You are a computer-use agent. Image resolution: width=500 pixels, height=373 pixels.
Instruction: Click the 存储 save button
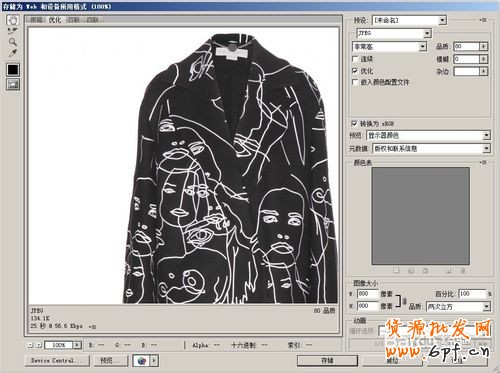tap(327, 361)
